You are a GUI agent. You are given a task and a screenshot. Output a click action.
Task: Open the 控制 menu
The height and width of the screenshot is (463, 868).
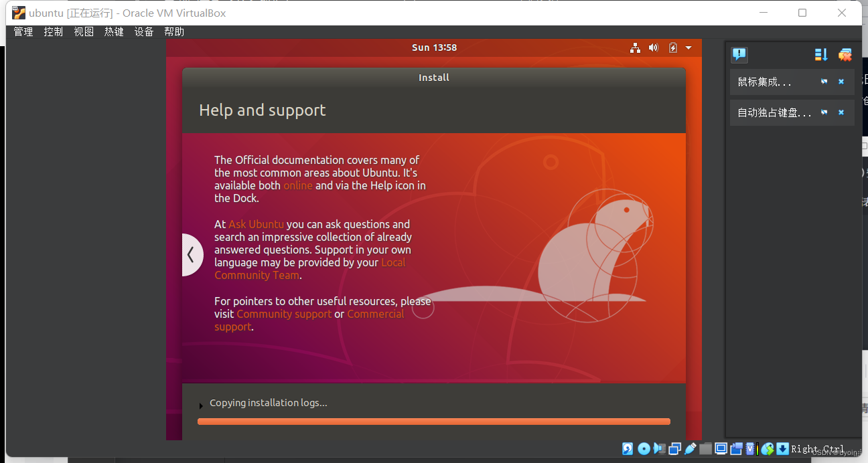coord(54,31)
